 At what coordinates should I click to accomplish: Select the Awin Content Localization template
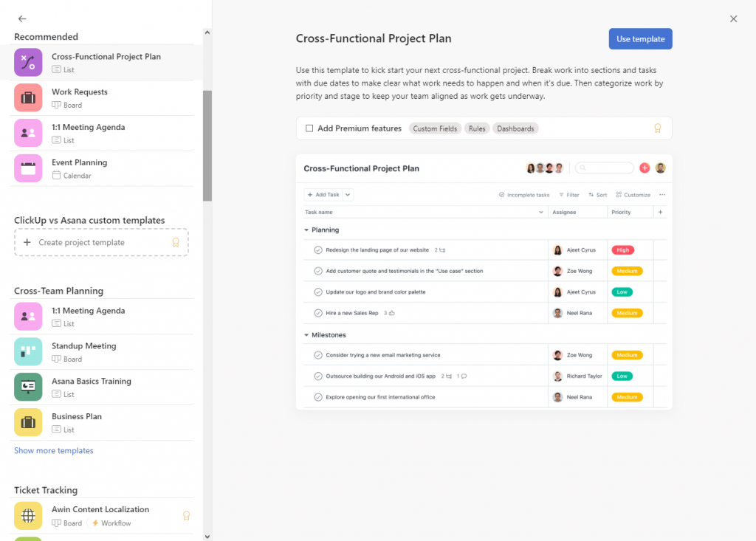point(102,515)
